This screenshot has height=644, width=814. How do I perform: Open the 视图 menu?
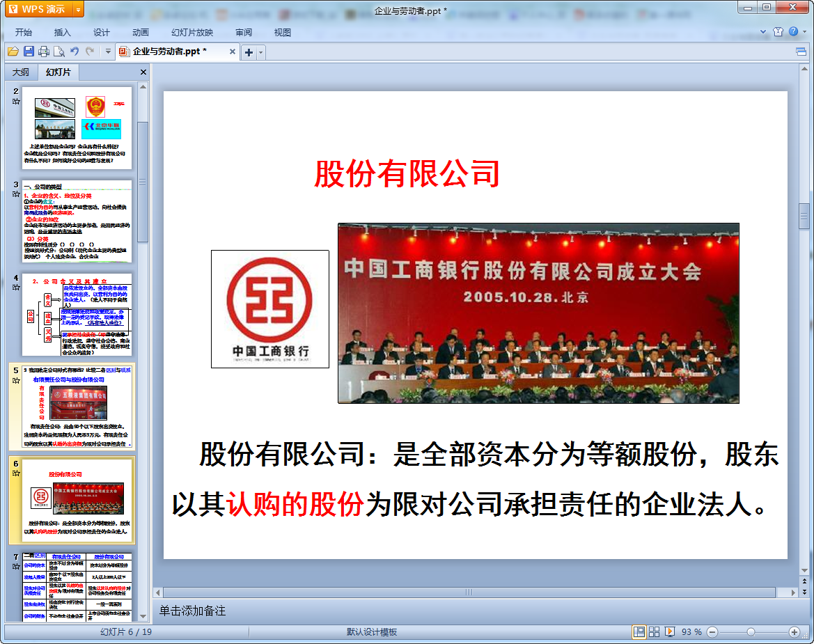click(x=283, y=32)
